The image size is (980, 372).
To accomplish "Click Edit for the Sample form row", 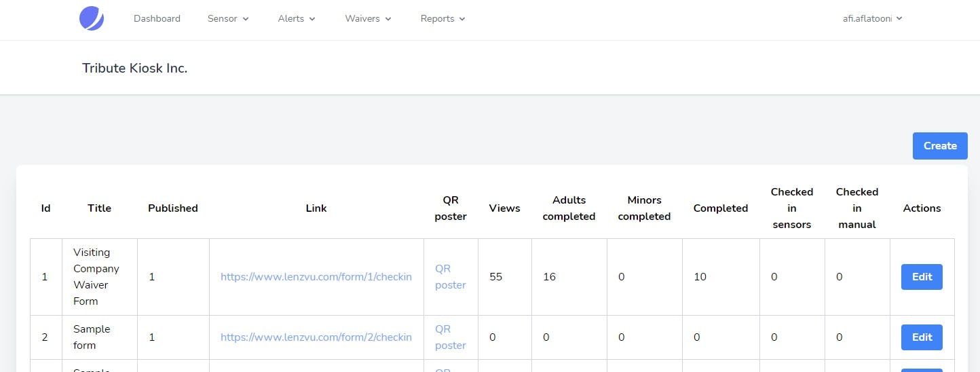I will 921,337.
